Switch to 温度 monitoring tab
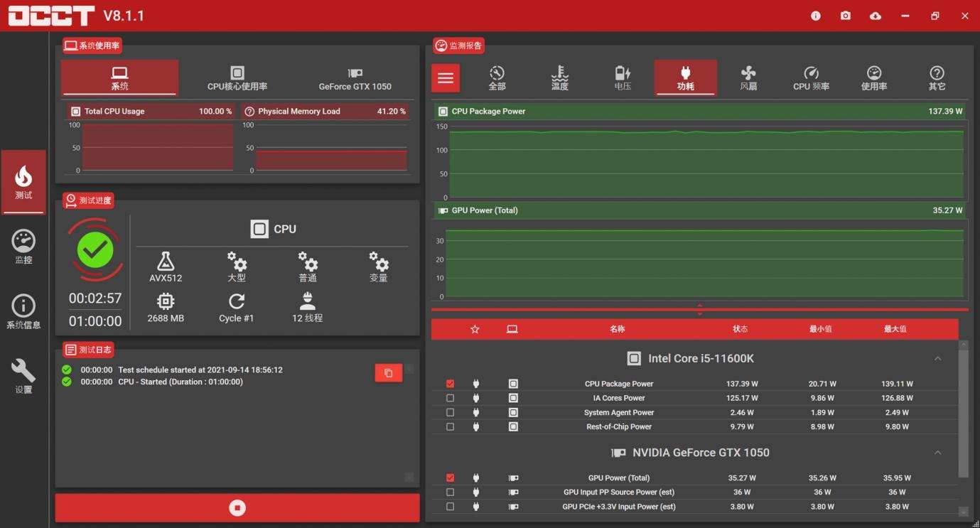980x528 pixels. [560, 78]
